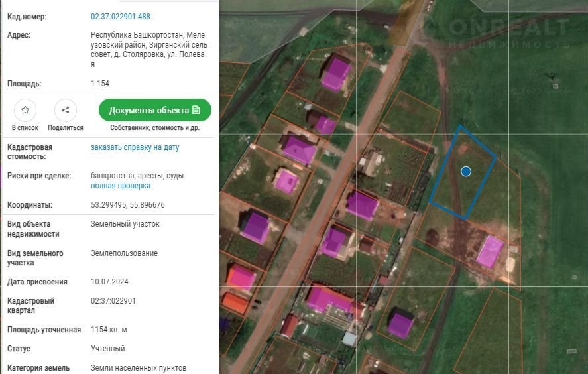Click the В список label
Viewport: 588px width, 374px height.
25,128
